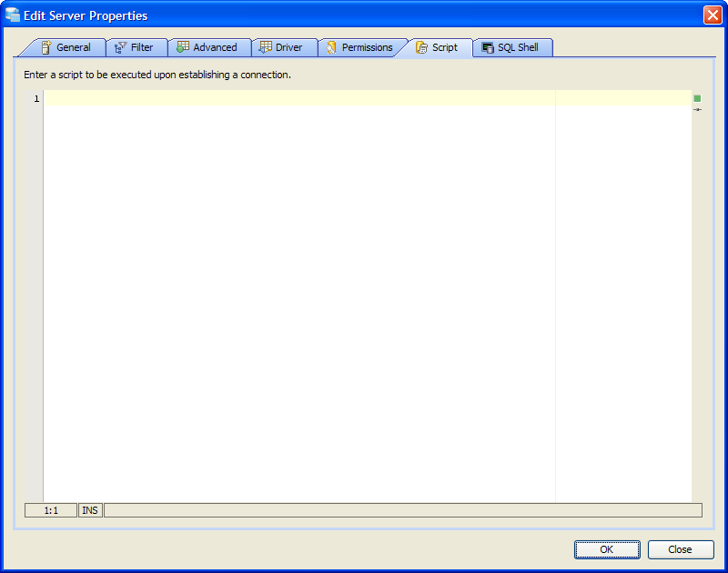Switch to the SQL Shell tab
Viewport: 728px width, 573px height.
click(x=512, y=47)
